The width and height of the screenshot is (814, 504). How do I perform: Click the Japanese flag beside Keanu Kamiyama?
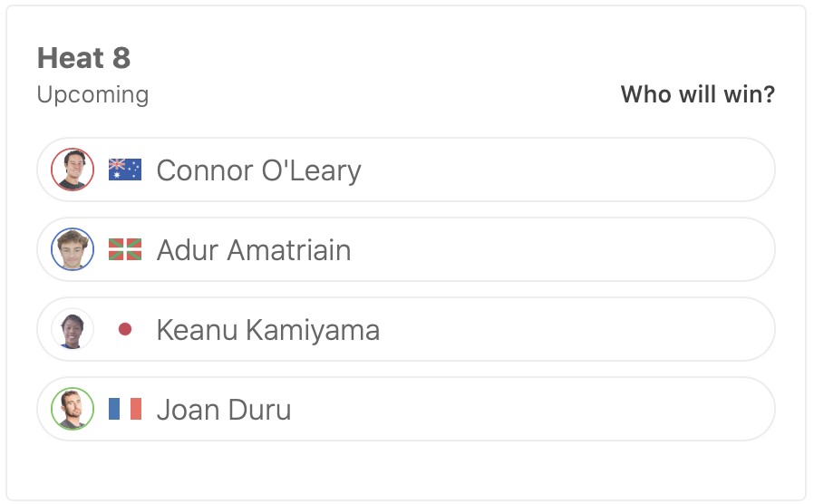pos(125,329)
